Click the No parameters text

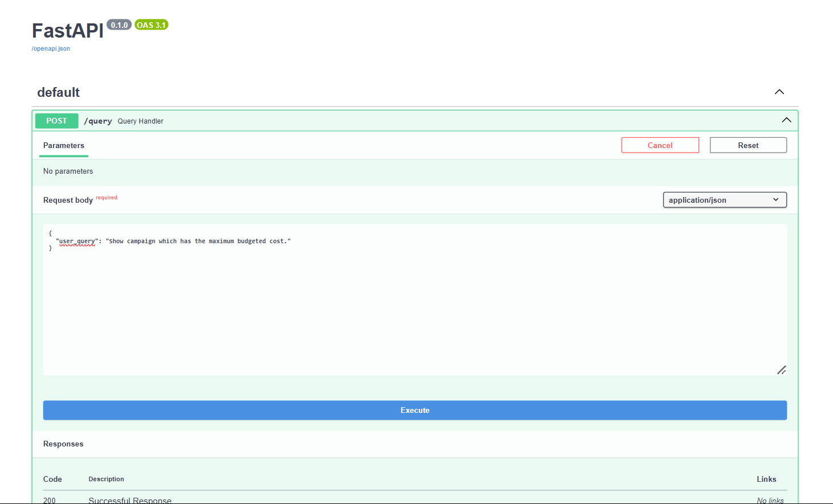point(68,171)
